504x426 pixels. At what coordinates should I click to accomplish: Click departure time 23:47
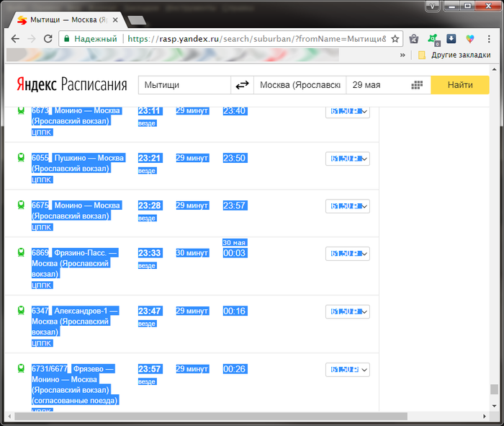coord(150,311)
